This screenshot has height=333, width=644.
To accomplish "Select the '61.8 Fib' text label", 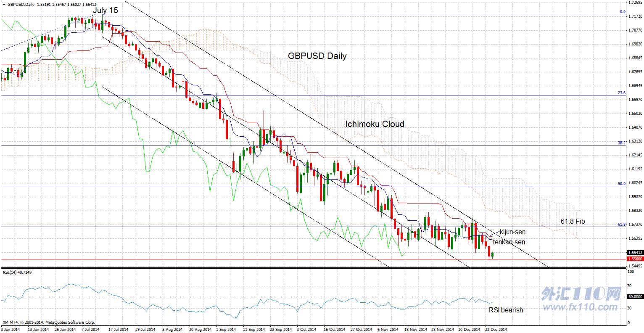I will tap(573, 221).
